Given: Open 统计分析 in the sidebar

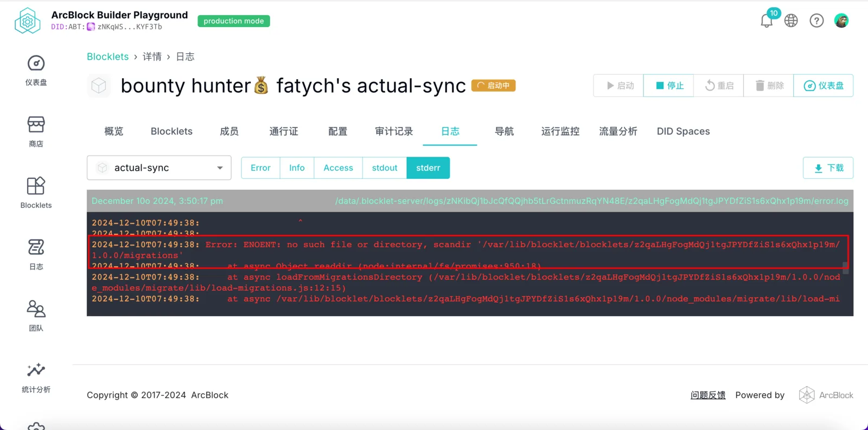Looking at the screenshot, I should (36, 377).
